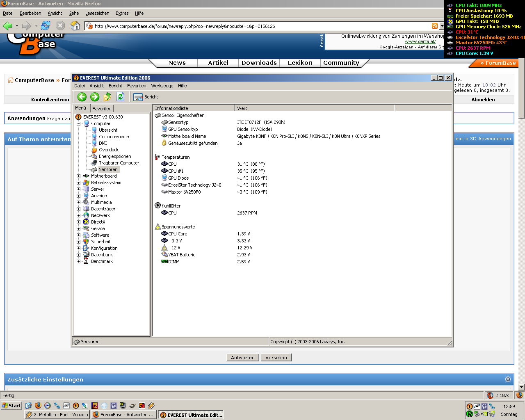Expand the Benchmark tree node
Image resolution: width=525 pixels, height=420 pixels.
(78, 261)
